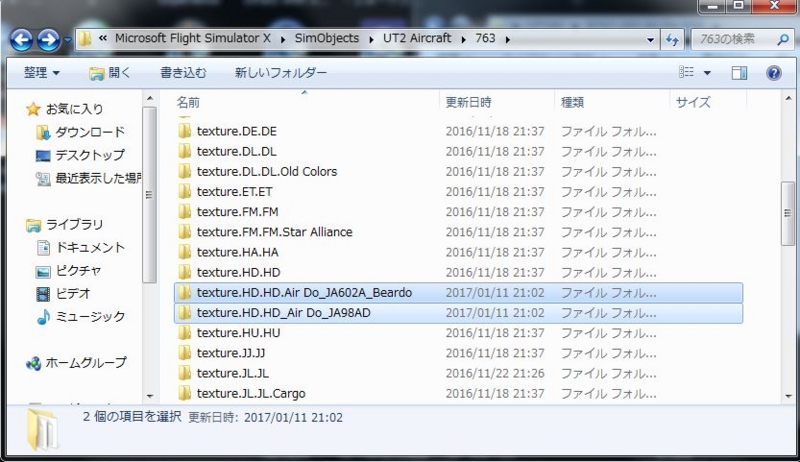Click file list scroll down arrow
Image resolution: width=800 pixels, height=462 pixels.
pyautogui.click(x=788, y=396)
